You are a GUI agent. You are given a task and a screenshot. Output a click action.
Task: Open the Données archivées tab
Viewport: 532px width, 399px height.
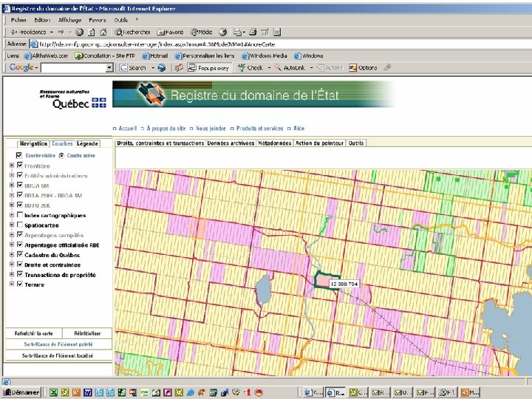231,143
